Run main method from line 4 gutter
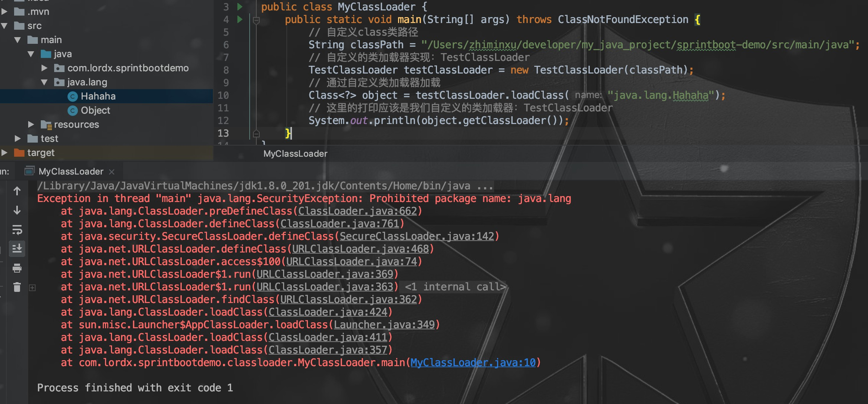This screenshot has width=868, height=404. (240, 19)
